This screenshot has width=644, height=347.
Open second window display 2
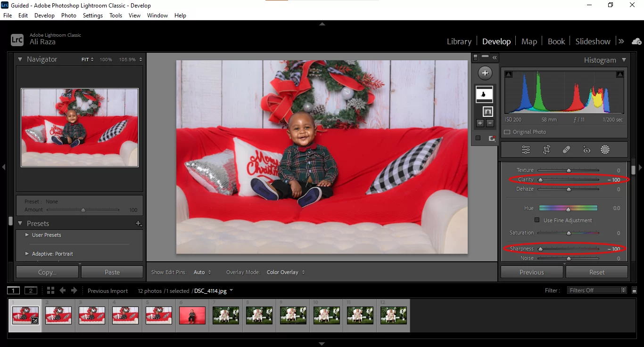[31, 291]
